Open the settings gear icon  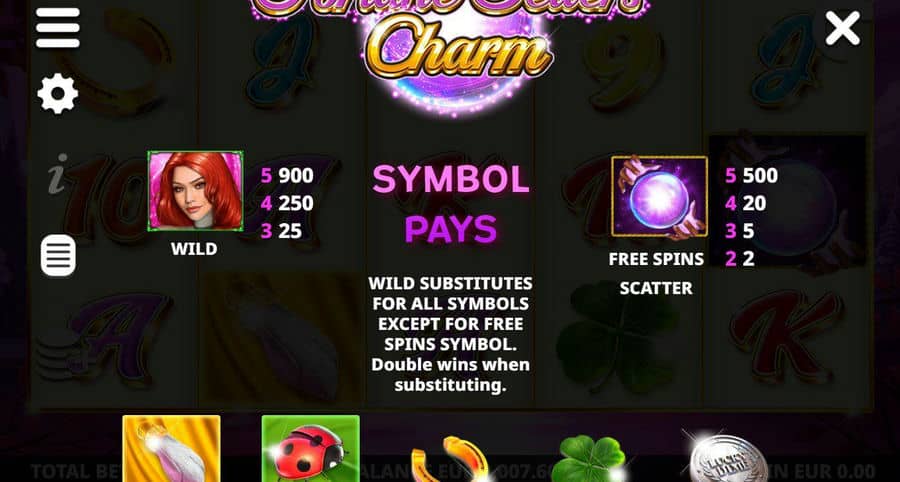click(x=57, y=94)
